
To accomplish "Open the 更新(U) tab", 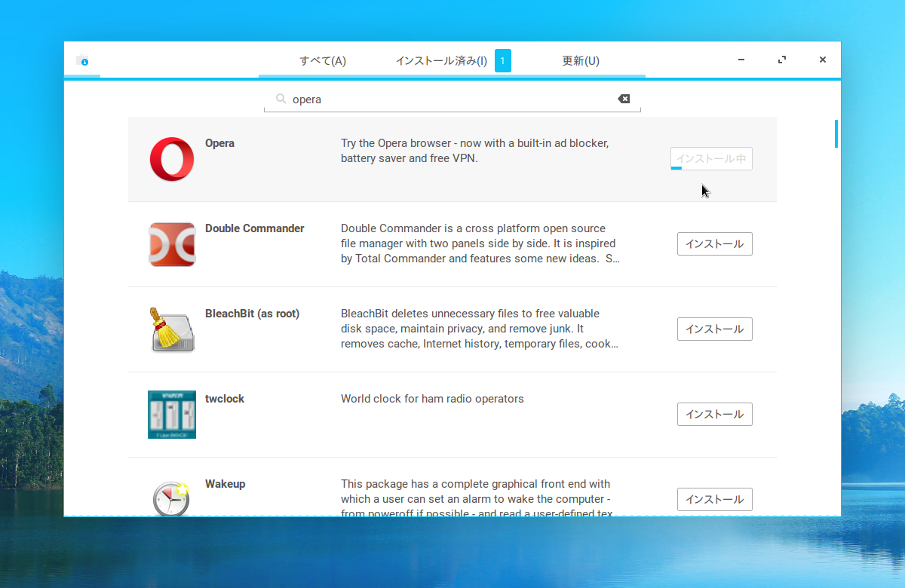I will [x=581, y=61].
